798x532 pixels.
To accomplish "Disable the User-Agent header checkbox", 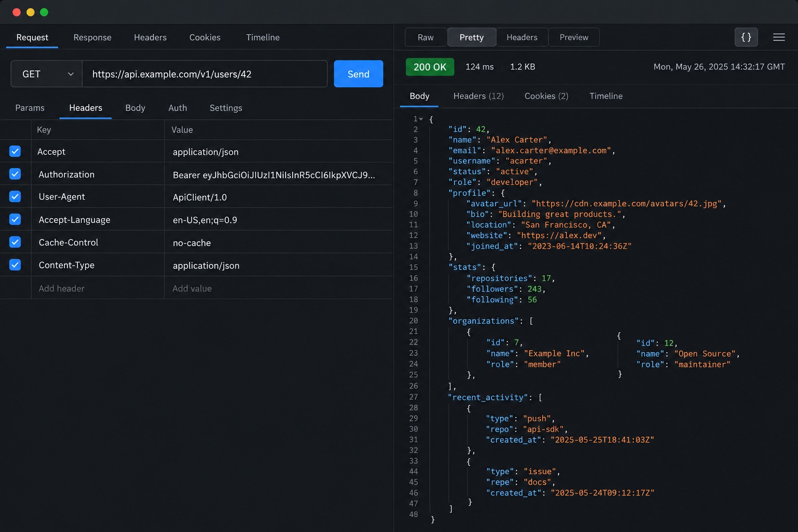I will 15,196.
